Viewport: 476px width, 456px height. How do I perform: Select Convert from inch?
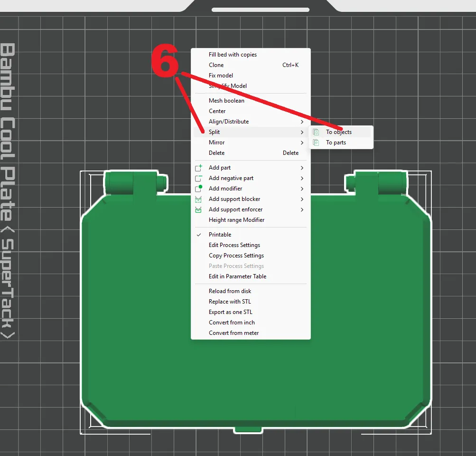coord(251,323)
